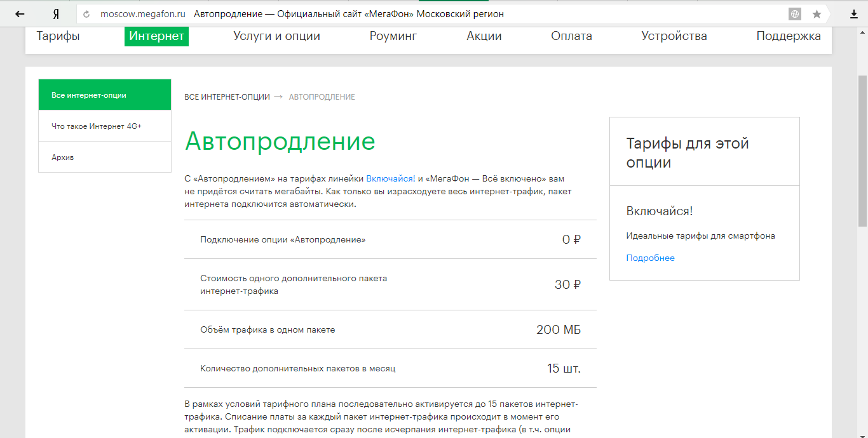868x438 pixels.
Task: Click the Автопродление page heading
Action: [x=280, y=142]
